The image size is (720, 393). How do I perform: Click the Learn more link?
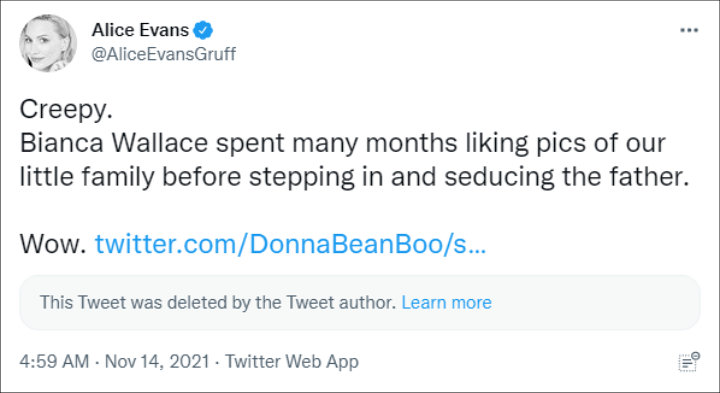[446, 303]
